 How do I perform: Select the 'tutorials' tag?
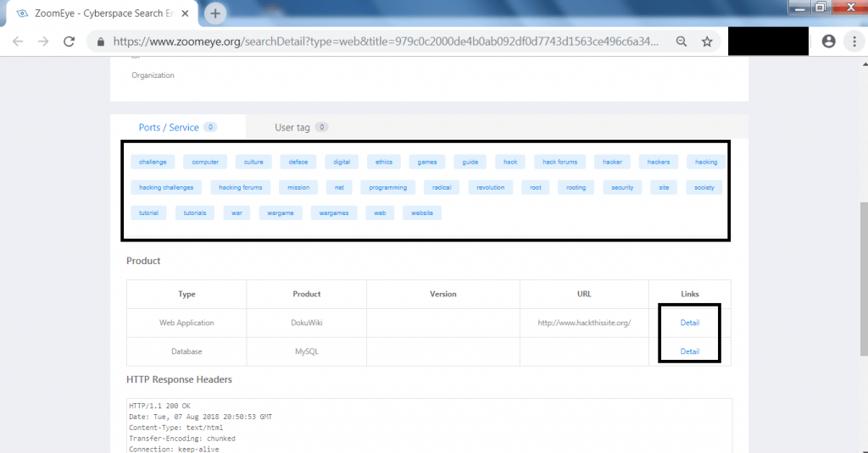(x=195, y=213)
